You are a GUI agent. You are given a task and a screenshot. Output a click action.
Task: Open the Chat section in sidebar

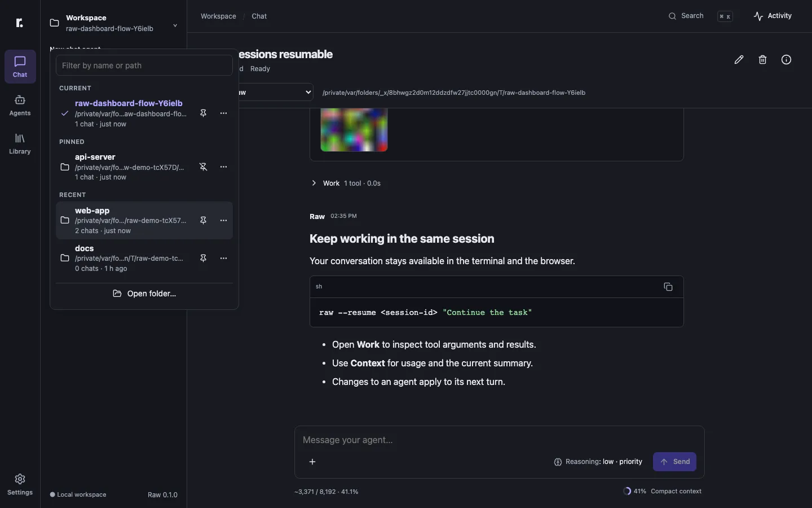tap(20, 67)
